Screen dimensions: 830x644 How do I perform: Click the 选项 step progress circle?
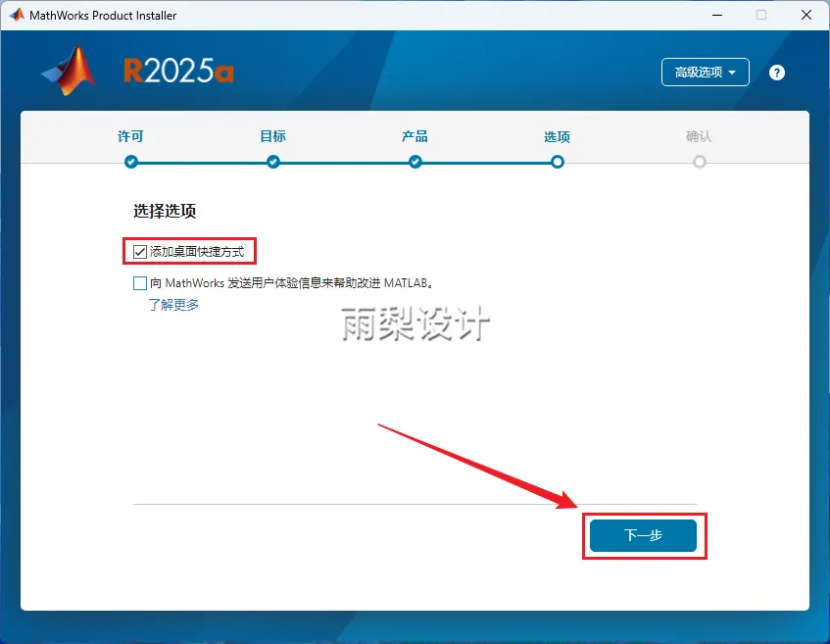click(x=558, y=162)
